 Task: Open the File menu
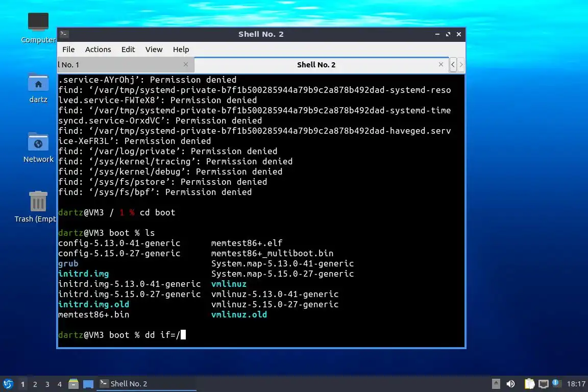tap(68, 50)
